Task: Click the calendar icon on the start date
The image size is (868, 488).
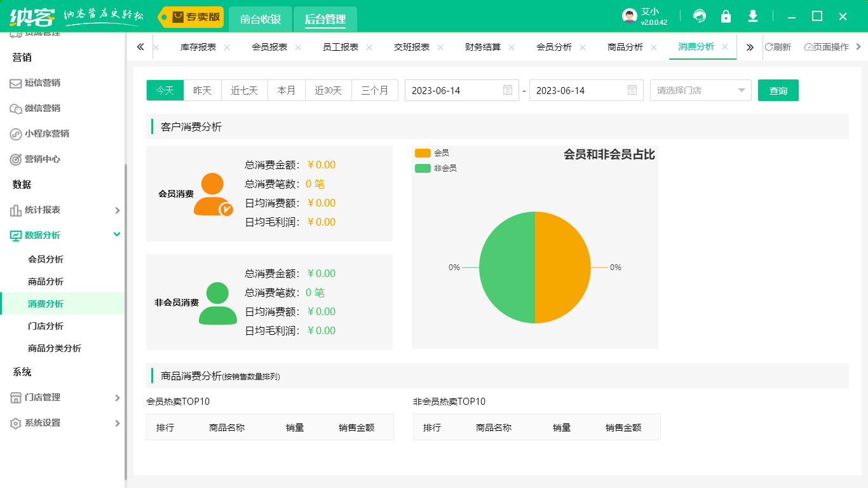Action: 507,90
